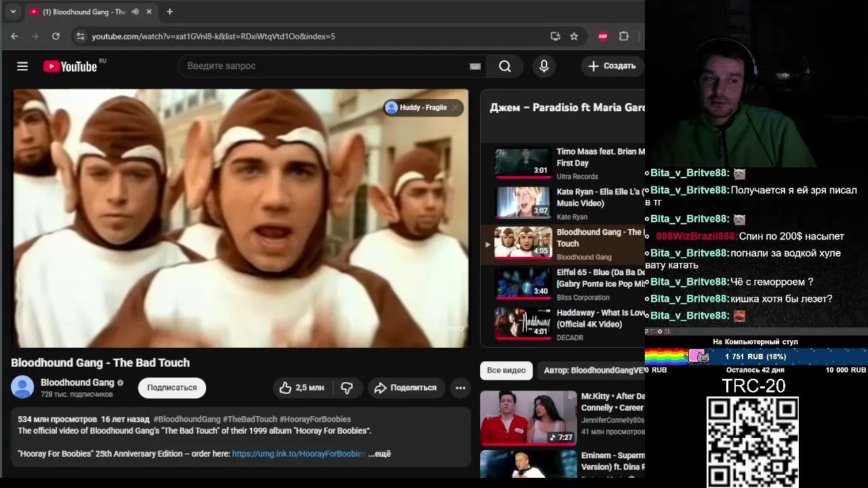Expand the description with ...ещё
Viewport: 868px width, 488px height.
380,453
